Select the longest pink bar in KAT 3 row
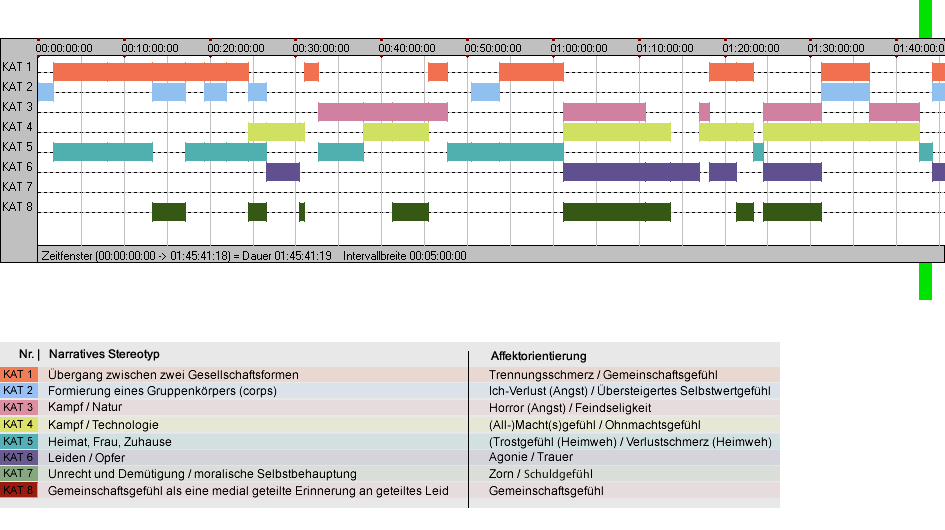 (x=383, y=112)
